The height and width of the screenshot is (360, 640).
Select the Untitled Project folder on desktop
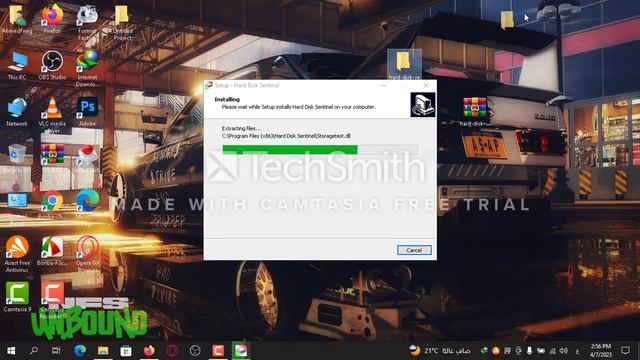[122, 22]
